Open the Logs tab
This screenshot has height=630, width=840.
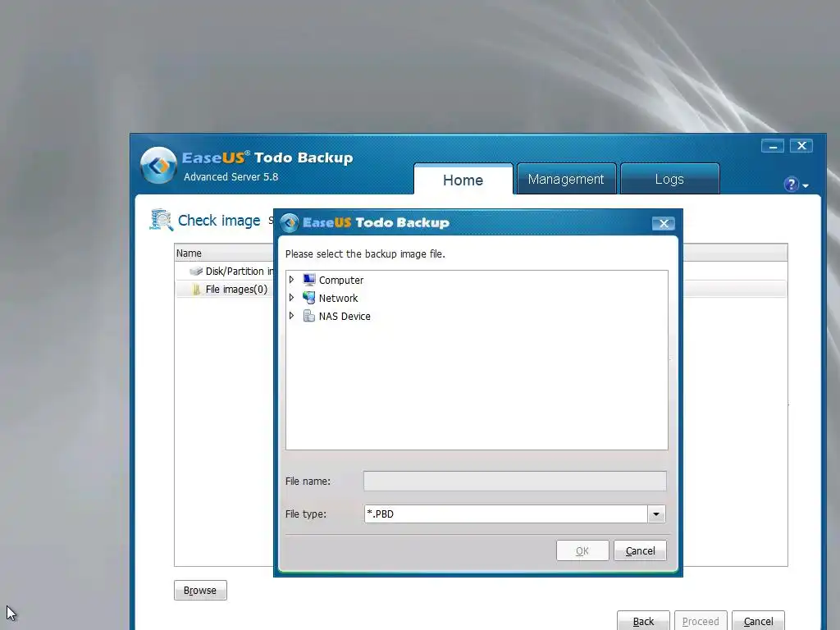click(x=669, y=179)
